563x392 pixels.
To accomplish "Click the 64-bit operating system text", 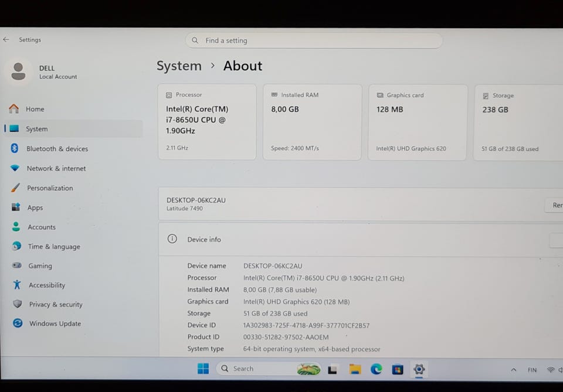I will tap(311, 349).
